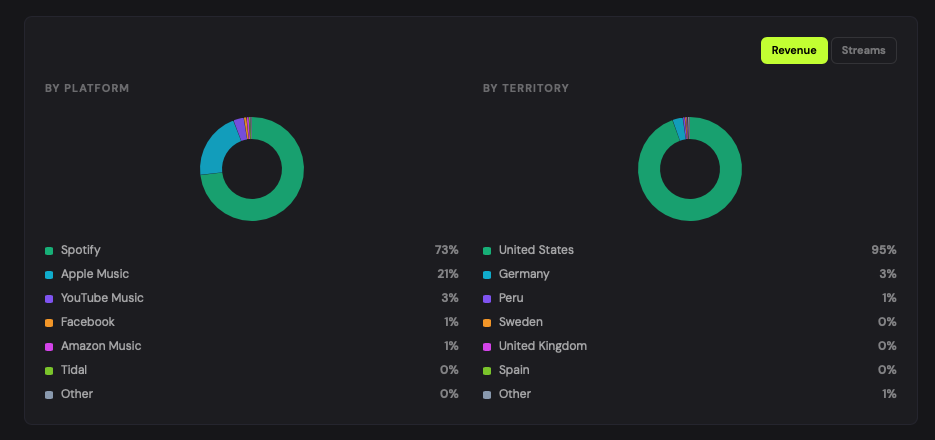Click the Apple Music donut segment
Image resolution: width=935 pixels, height=440 pixels.
point(215,150)
